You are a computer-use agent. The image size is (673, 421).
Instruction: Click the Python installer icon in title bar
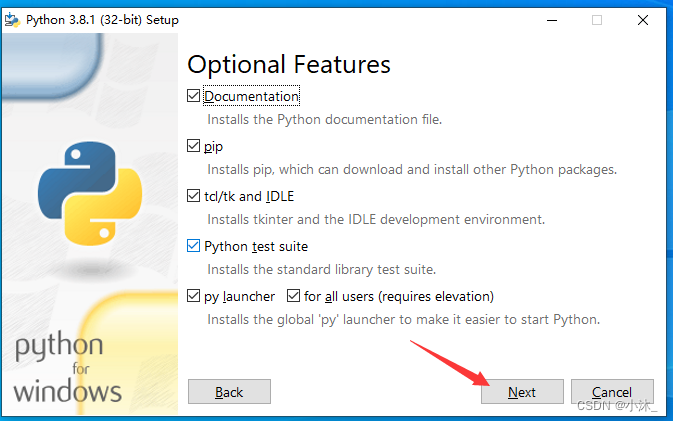pos(12,20)
